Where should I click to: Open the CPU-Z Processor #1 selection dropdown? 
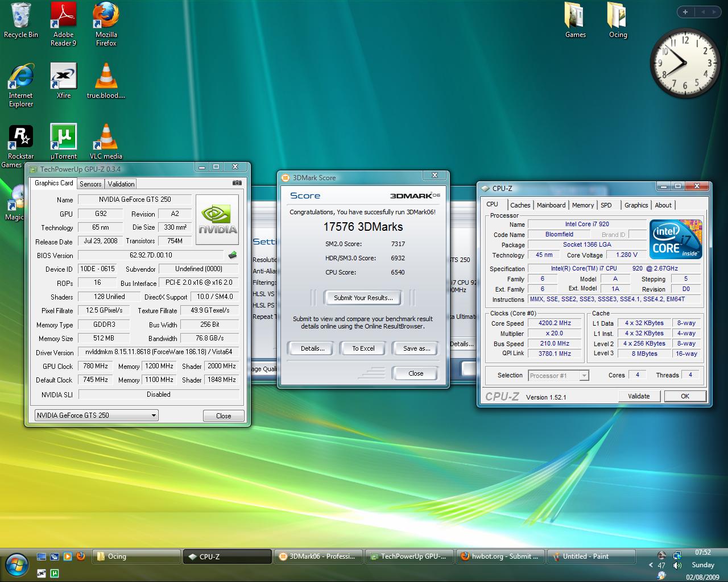559,376
